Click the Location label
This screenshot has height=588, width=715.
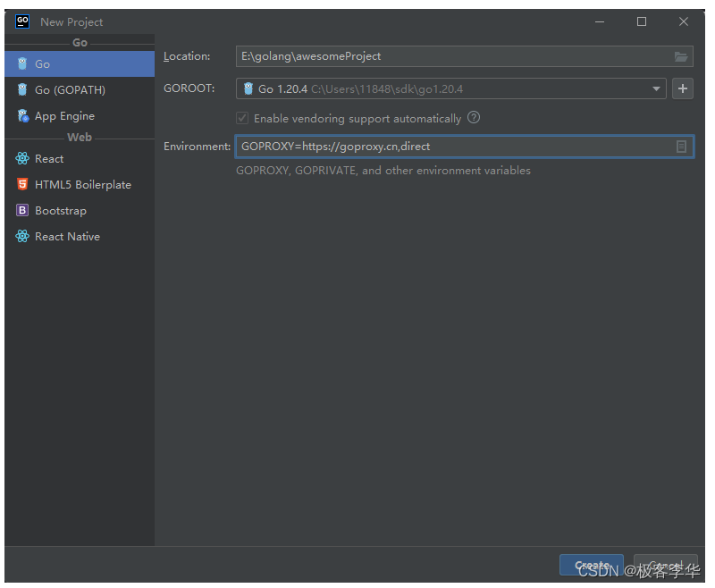click(187, 56)
